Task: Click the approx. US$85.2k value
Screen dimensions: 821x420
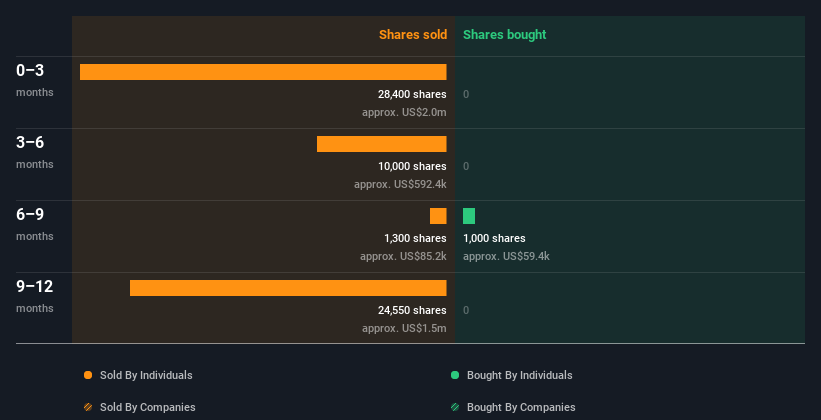Action: (x=403, y=256)
